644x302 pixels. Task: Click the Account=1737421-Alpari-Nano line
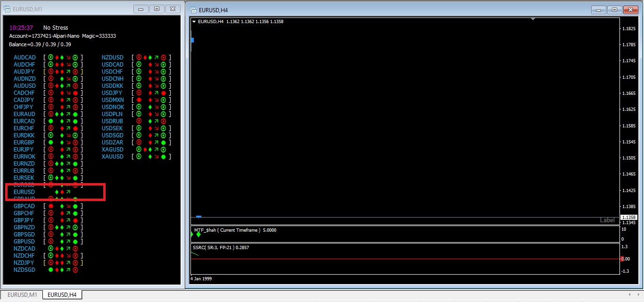coord(63,36)
